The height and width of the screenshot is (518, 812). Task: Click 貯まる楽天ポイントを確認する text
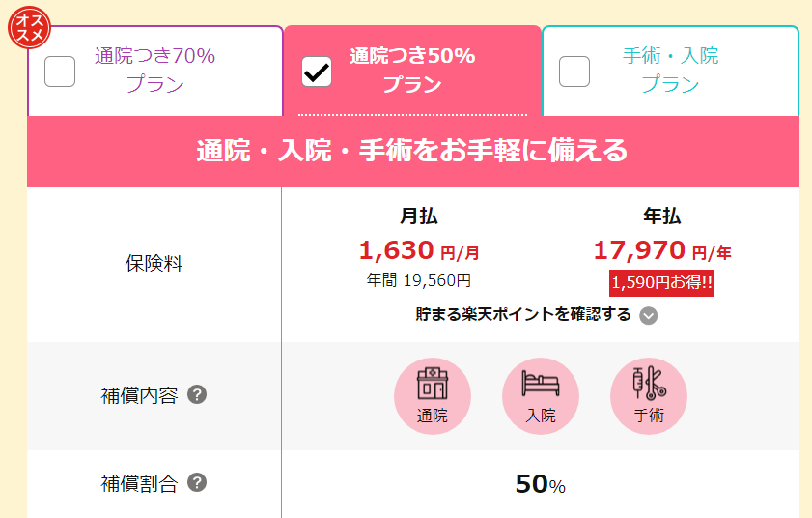(x=523, y=314)
